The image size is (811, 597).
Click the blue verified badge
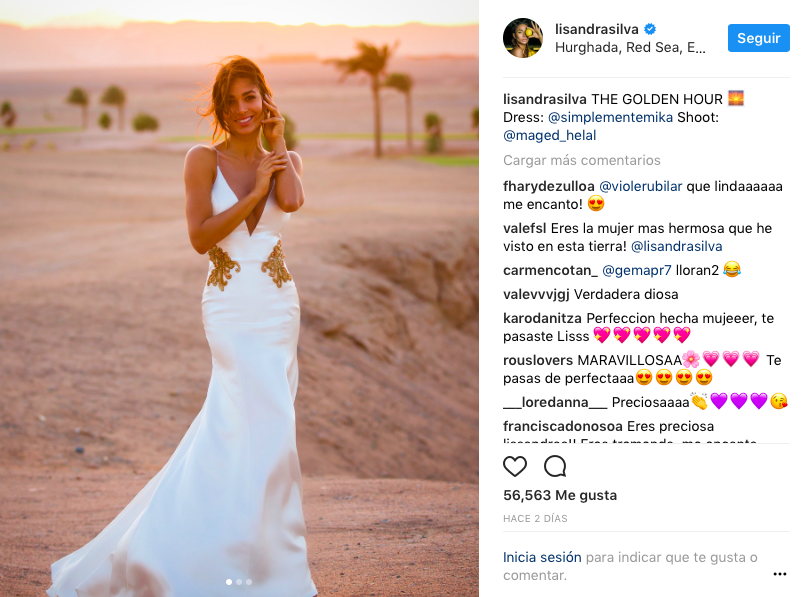pos(650,29)
